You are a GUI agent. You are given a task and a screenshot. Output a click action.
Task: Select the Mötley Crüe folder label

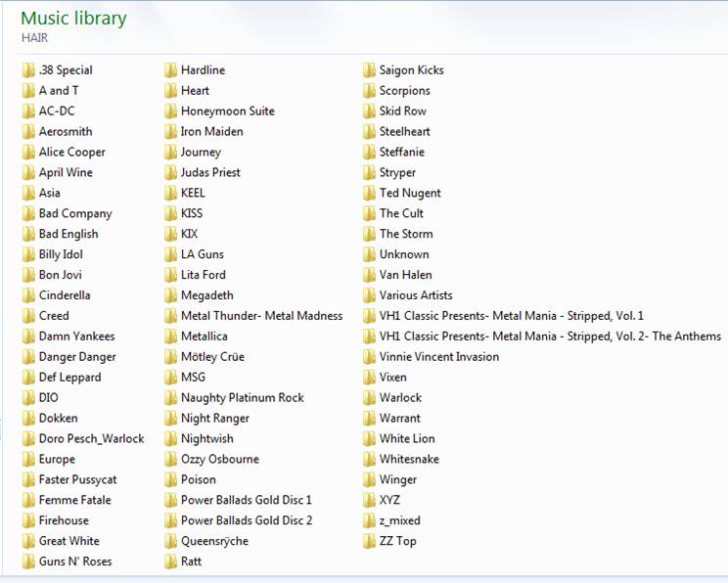(212, 357)
